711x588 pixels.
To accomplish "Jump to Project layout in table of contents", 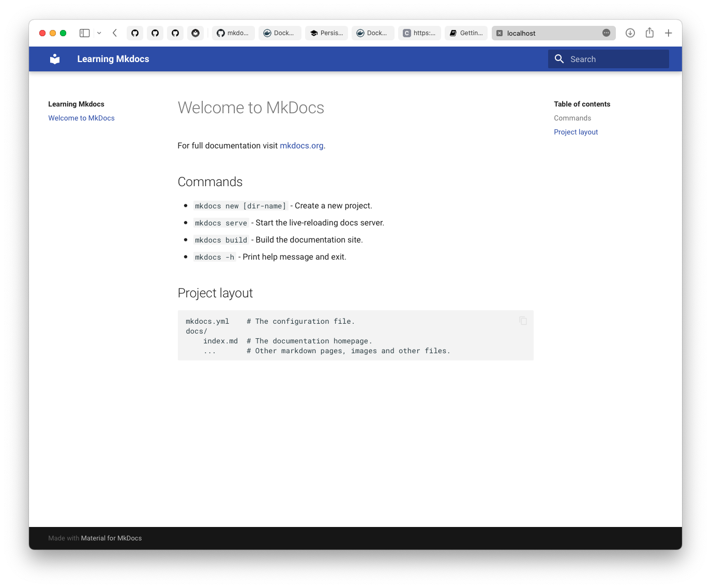I will [x=576, y=132].
